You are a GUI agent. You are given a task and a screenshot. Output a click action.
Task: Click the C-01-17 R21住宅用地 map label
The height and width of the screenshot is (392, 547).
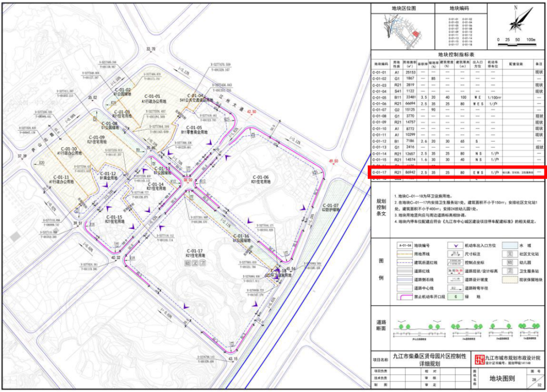coord(195,253)
